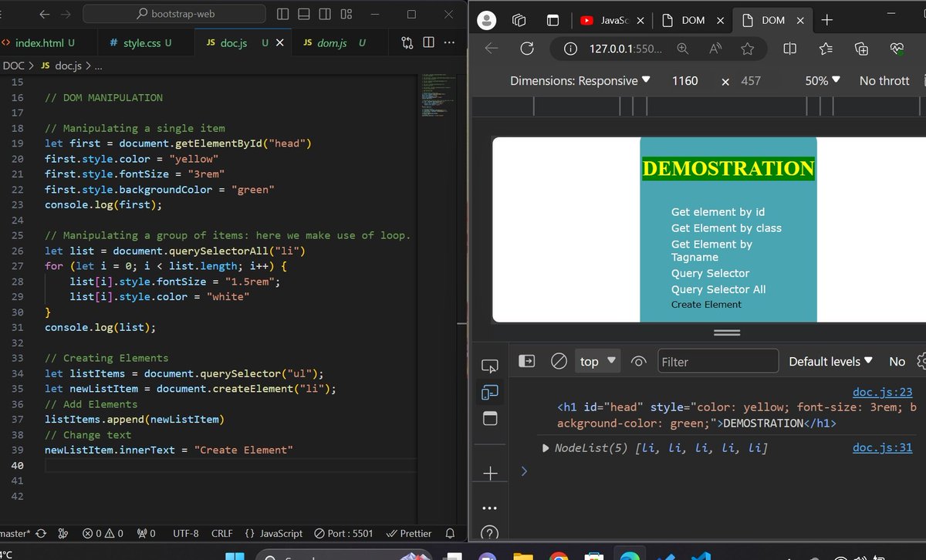Screen dimensions: 926x560
Task: Open Chrome from the taskbar
Action: 558,555
